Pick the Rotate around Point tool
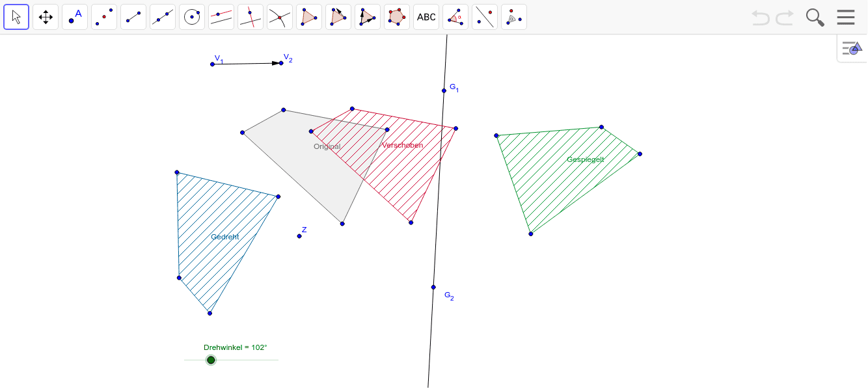Viewport: 868px width, 389px height. (x=514, y=17)
